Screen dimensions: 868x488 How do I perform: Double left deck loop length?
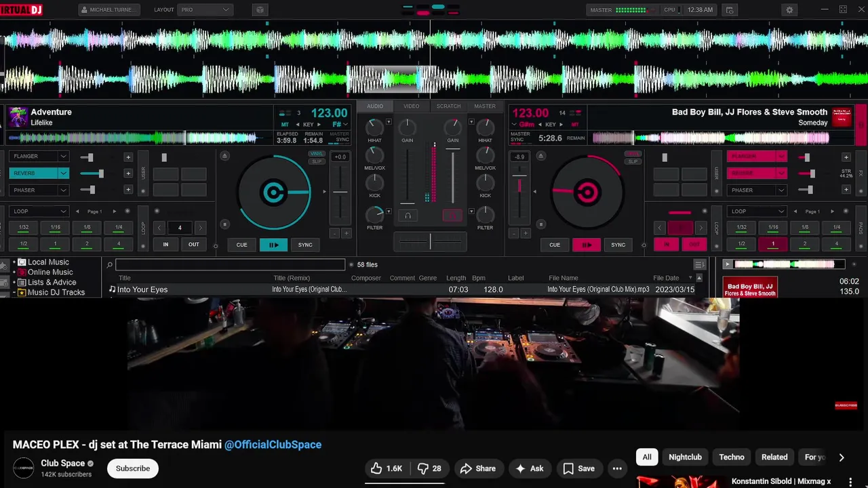click(200, 228)
